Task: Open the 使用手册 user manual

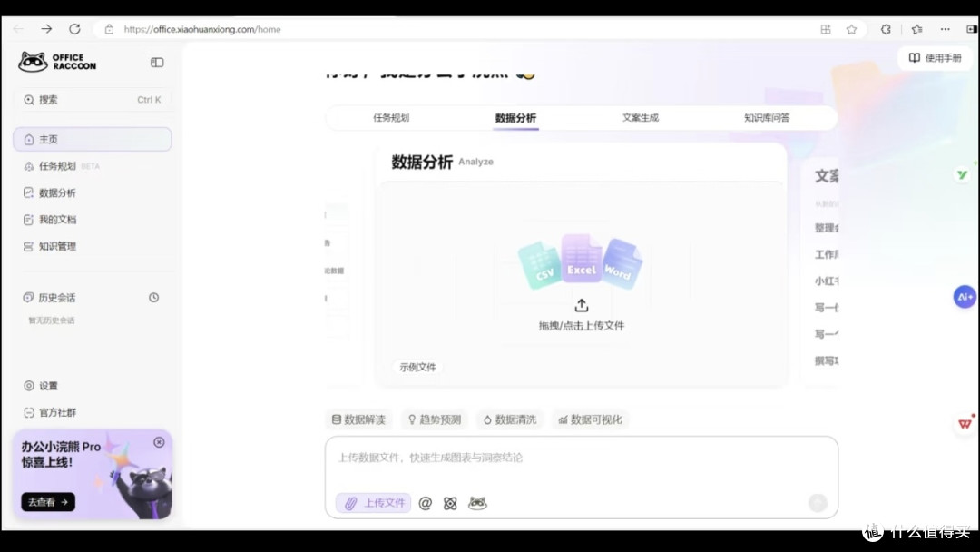Action: [935, 58]
